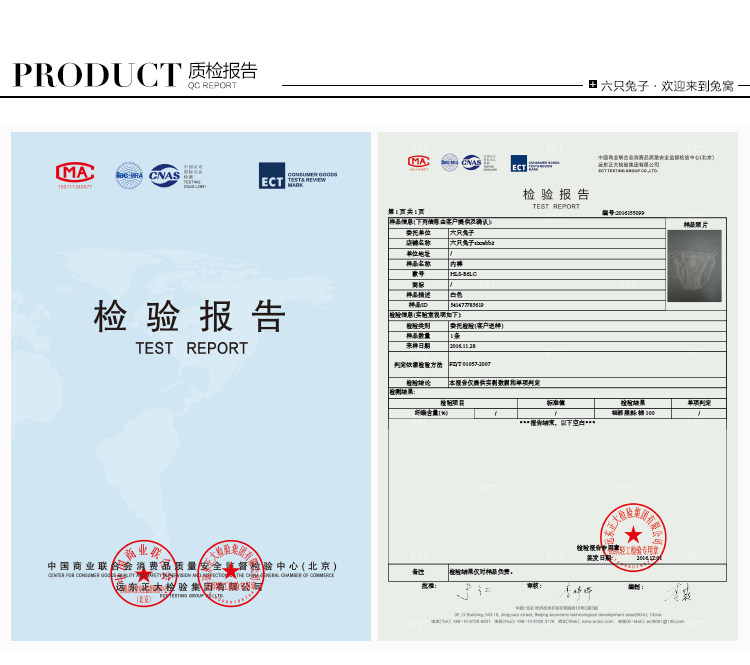Open the sample photo thumbnail in the report
This screenshot has width=750, height=665.
(x=695, y=266)
